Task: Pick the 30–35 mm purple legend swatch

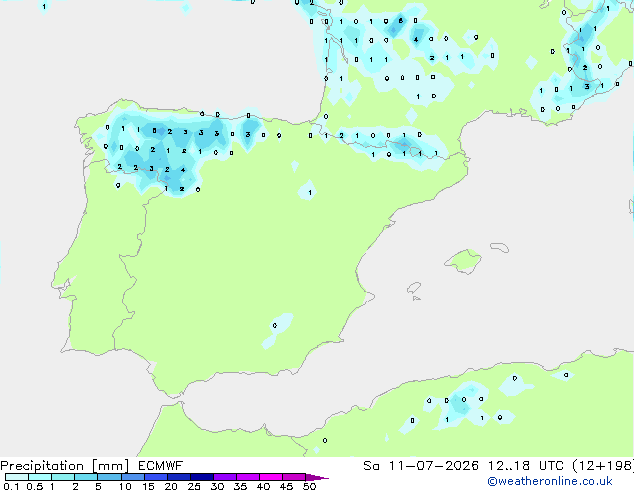Action: click(x=224, y=477)
